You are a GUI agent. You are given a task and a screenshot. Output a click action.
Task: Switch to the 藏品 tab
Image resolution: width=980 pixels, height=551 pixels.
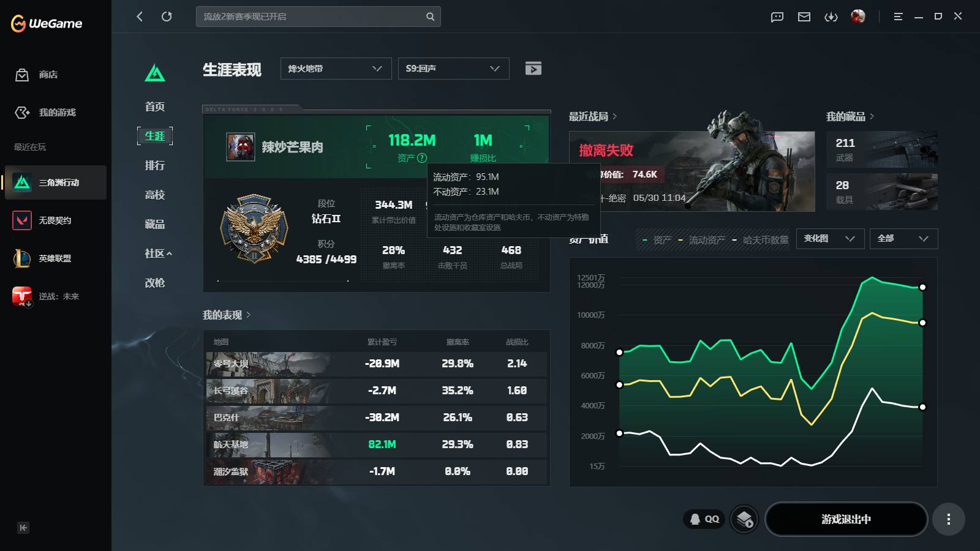point(155,224)
